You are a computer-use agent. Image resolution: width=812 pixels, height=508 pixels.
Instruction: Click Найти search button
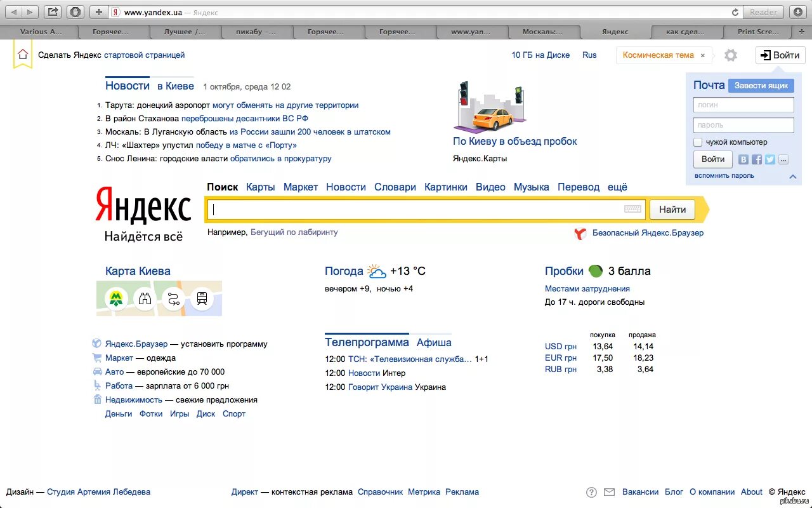(672, 209)
